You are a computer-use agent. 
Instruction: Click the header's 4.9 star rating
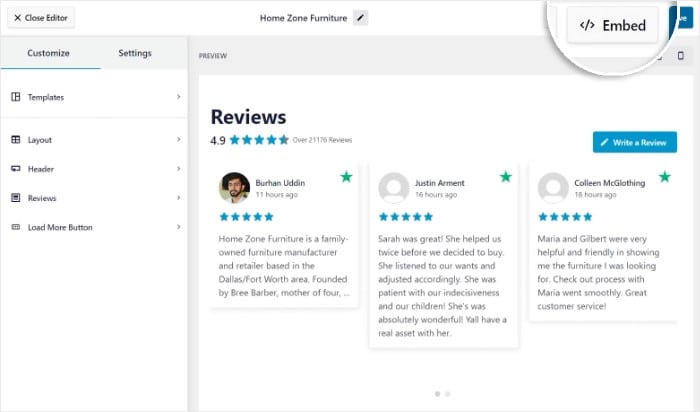pos(259,140)
